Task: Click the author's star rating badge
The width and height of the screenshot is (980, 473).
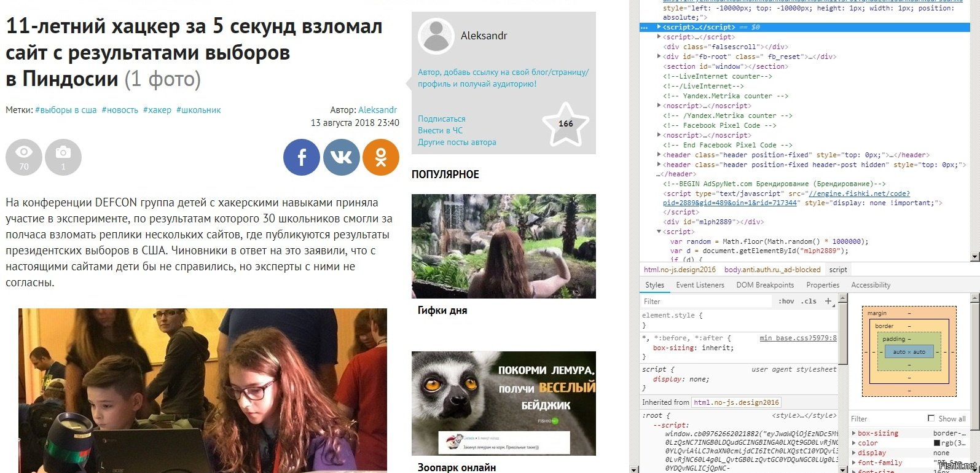Action: coord(565,124)
